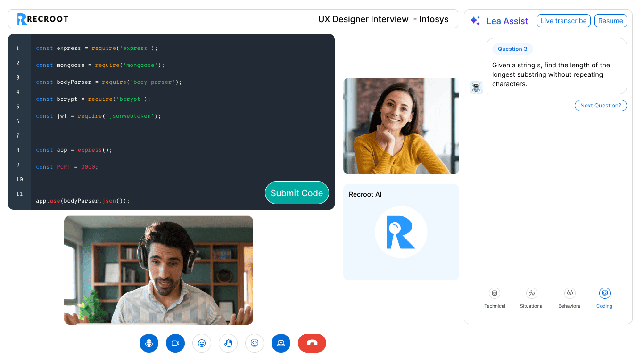Click the 'Recroot AI' participant label

click(365, 194)
